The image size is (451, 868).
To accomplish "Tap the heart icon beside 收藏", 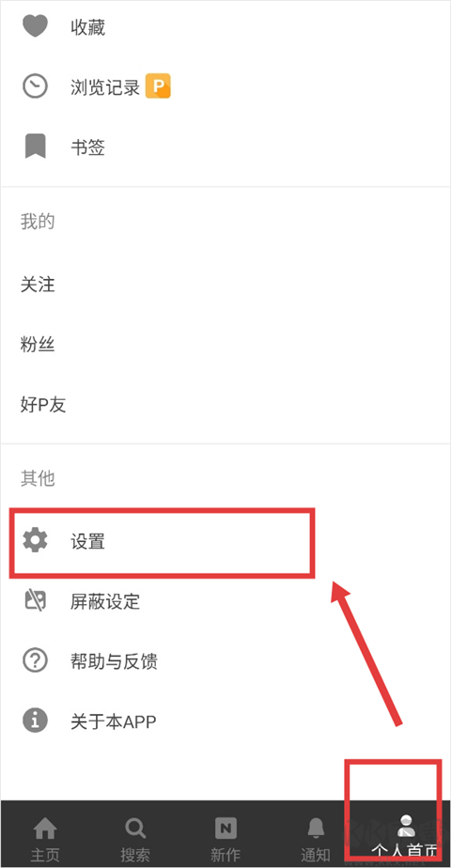I will 35,26.
